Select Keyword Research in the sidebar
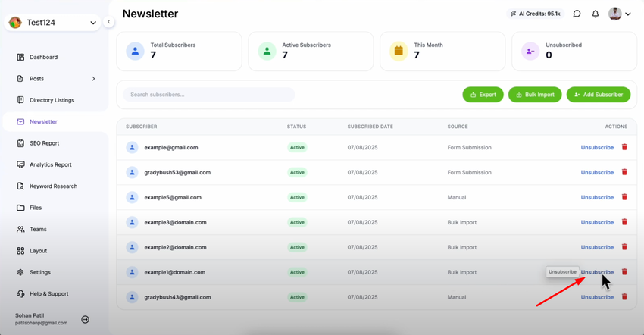 coord(53,186)
